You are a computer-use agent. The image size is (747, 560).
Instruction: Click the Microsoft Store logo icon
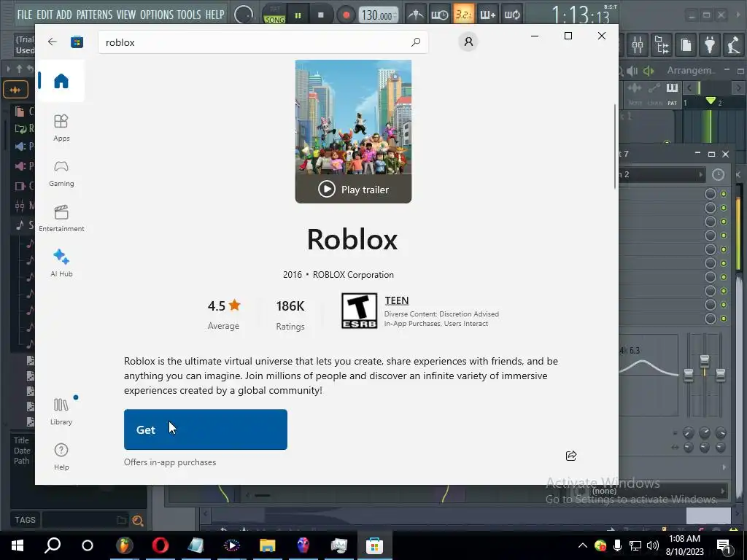click(x=77, y=42)
